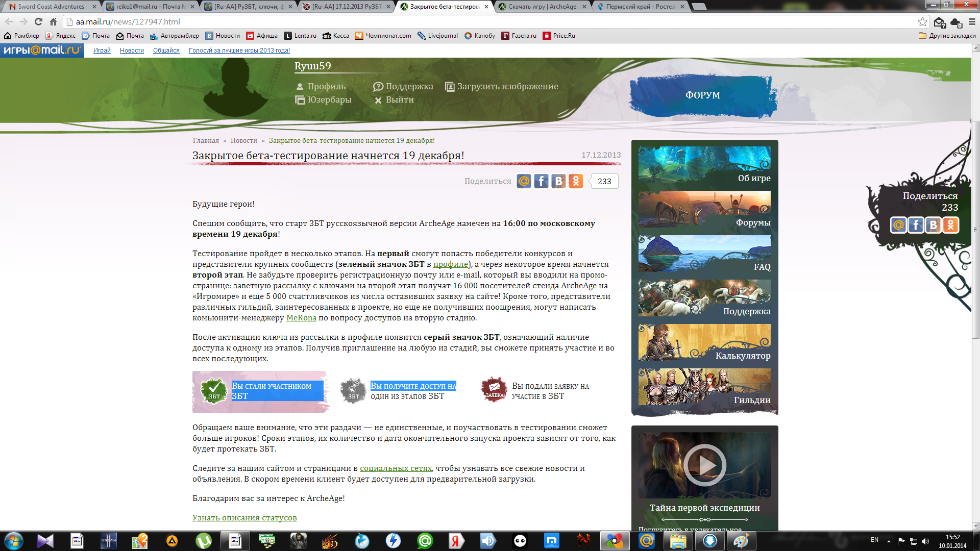980x551 pixels.
Task: Open browser Home page icon
Action: 53,21
